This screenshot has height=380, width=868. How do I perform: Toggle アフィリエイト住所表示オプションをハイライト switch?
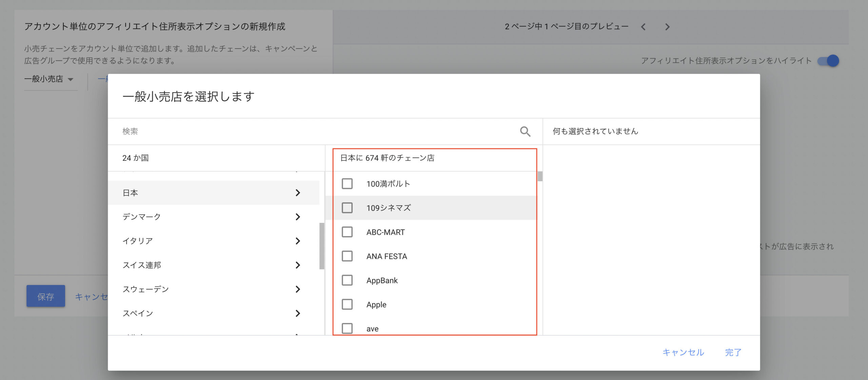pyautogui.click(x=828, y=61)
